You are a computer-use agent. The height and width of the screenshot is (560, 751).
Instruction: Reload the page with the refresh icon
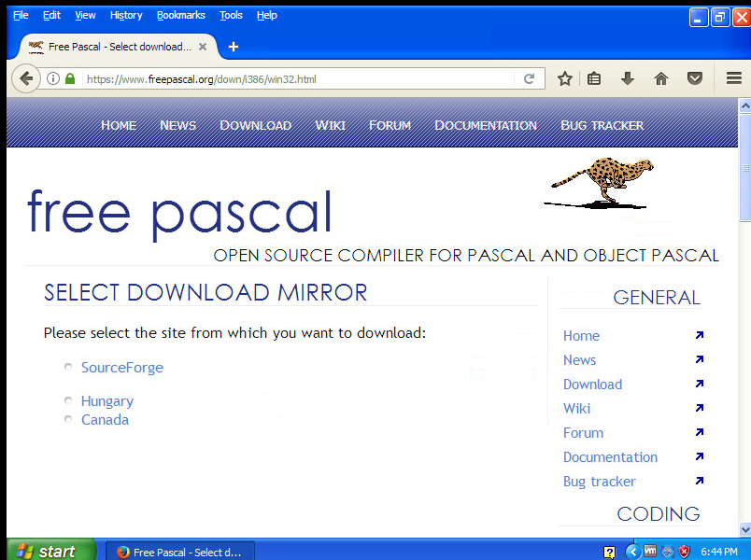(x=529, y=79)
